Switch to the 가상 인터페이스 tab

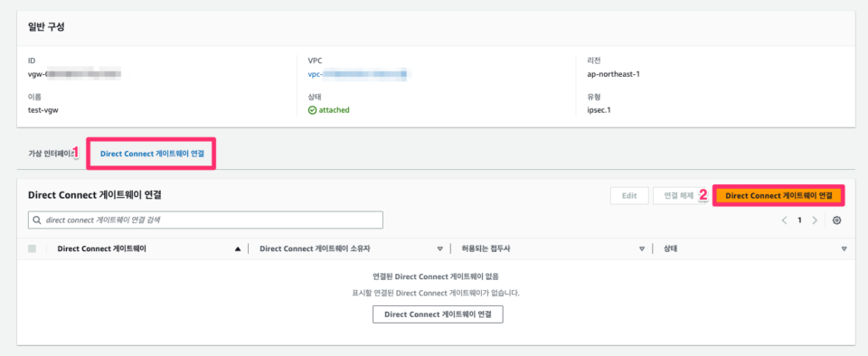tap(51, 154)
